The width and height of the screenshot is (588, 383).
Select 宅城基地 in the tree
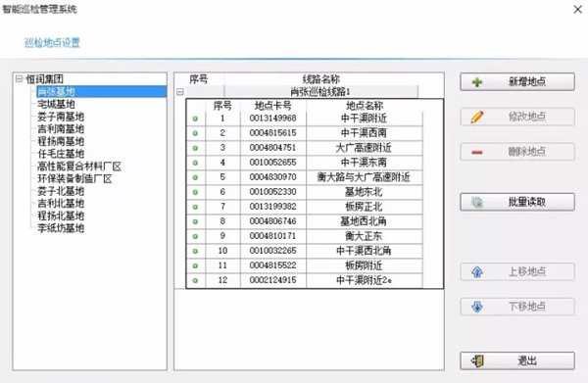(56, 104)
